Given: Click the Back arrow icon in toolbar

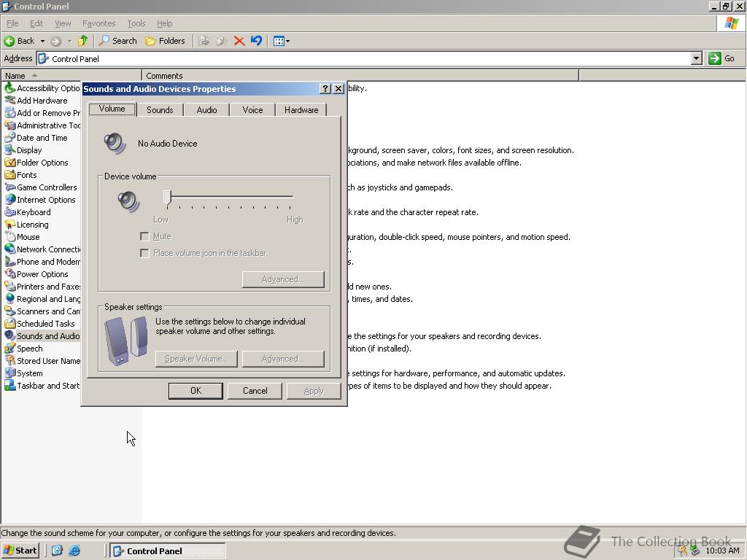Looking at the screenshot, I should pyautogui.click(x=9, y=41).
